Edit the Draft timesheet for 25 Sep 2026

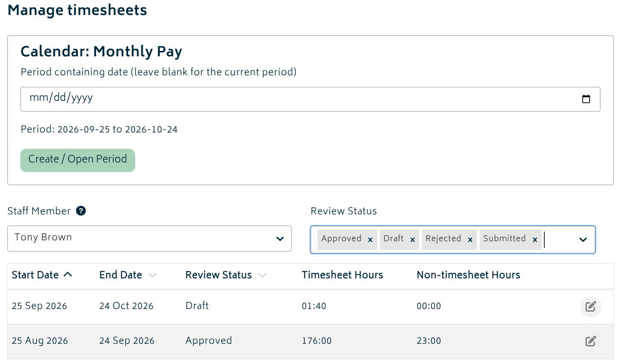tap(591, 306)
